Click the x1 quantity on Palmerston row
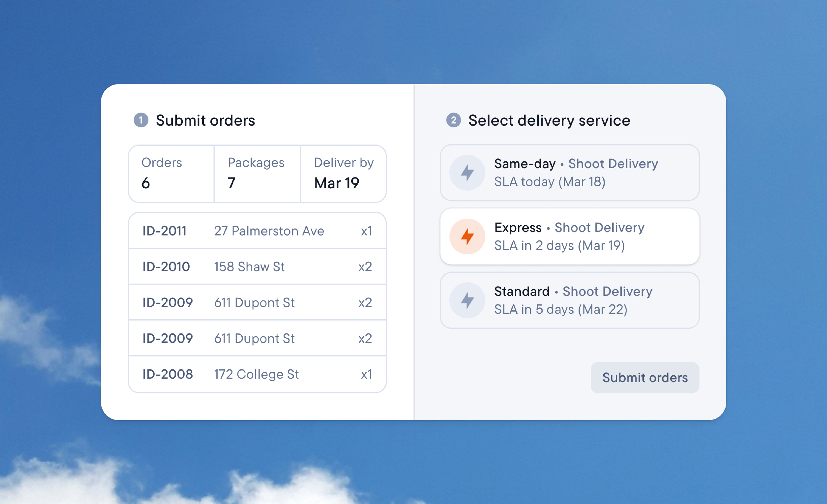This screenshot has height=504, width=827. (x=366, y=231)
